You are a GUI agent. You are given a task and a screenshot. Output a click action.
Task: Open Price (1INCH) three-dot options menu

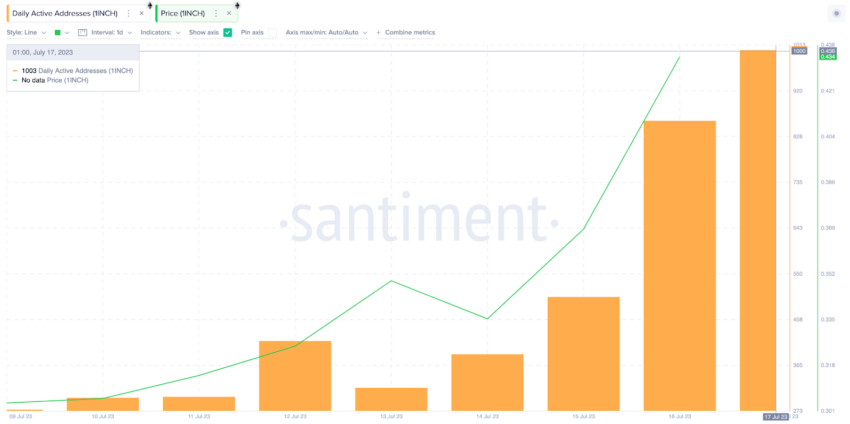(216, 13)
